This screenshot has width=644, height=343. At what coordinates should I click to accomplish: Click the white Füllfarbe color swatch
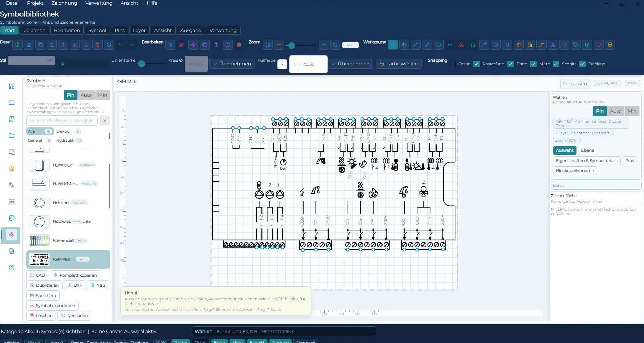[282, 64]
